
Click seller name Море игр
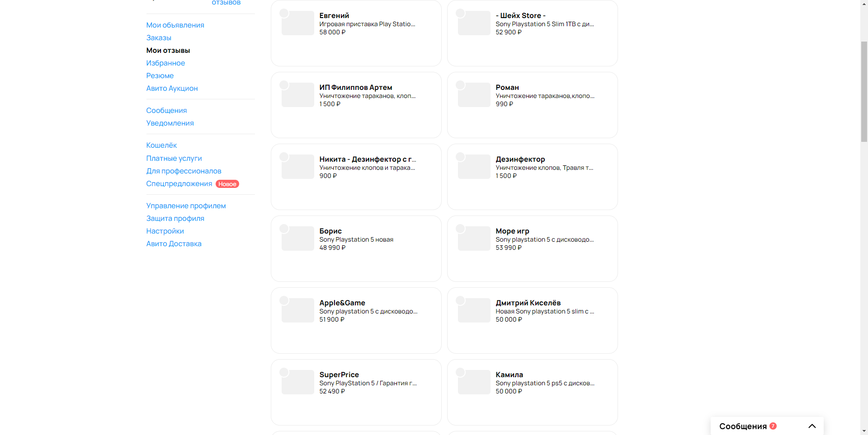(512, 231)
